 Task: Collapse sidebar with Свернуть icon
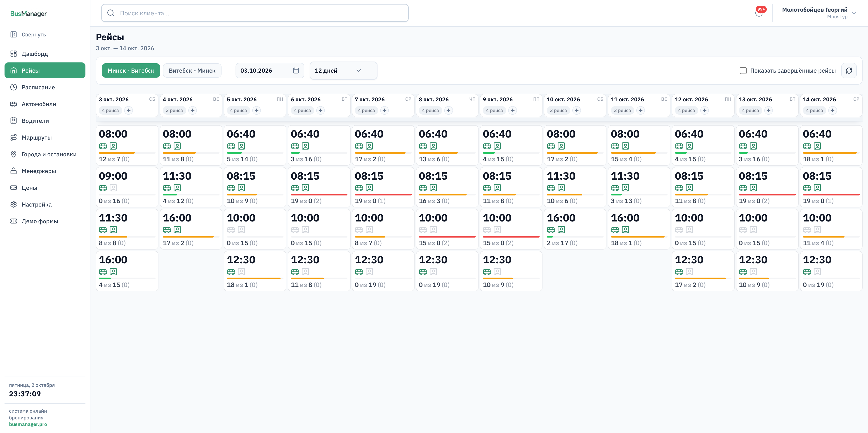[x=14, y=34]
